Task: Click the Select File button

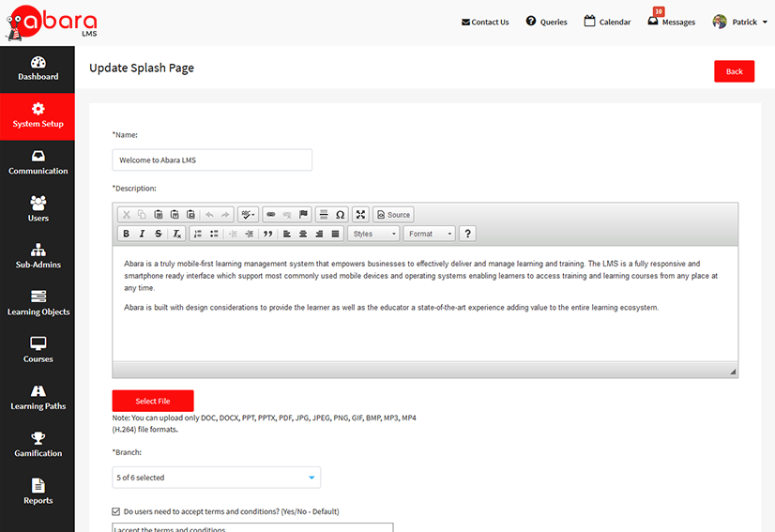Action: pos(153,401)
